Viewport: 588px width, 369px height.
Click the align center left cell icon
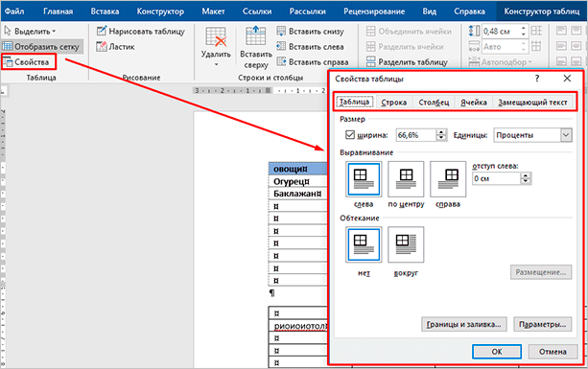click(x=561, y=46)
